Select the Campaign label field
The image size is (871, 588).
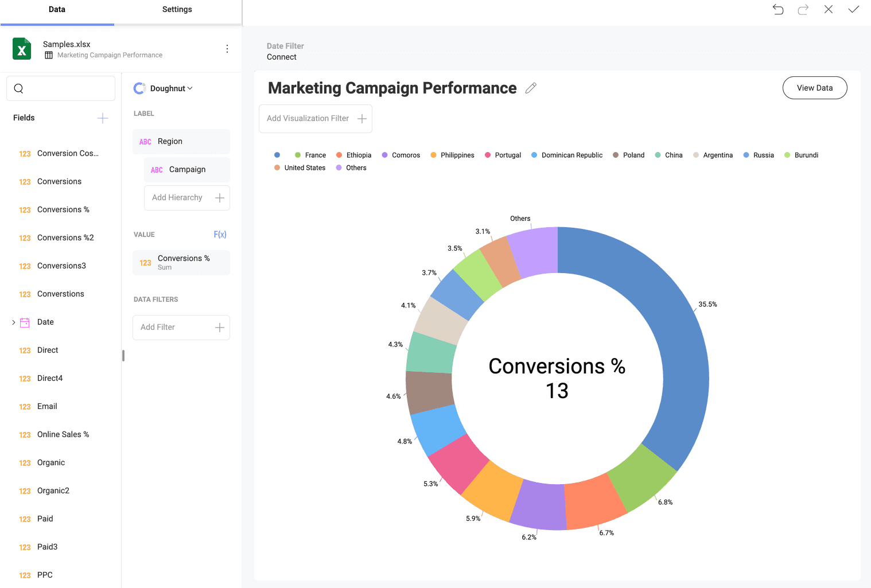tap(187, 170)
